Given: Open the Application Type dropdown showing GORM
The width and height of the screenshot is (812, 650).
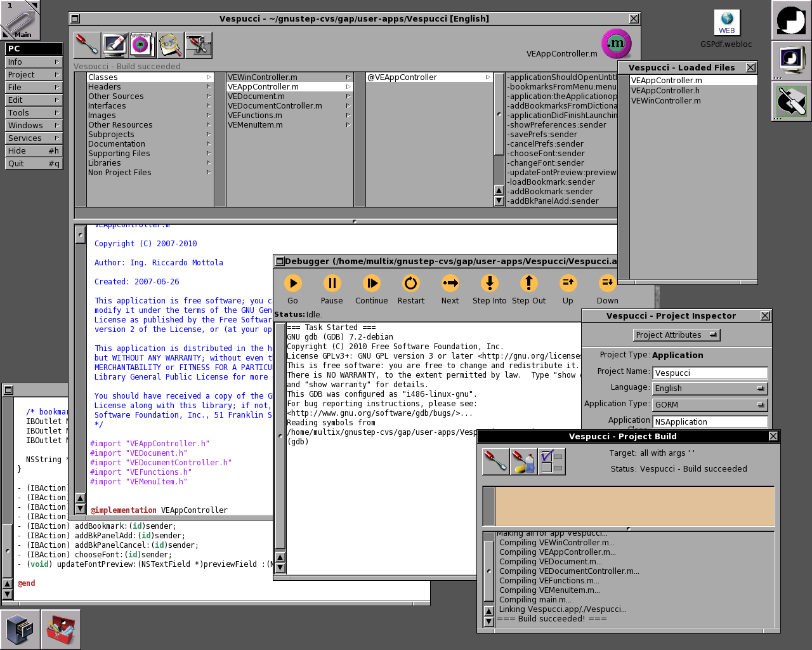Looking at the screenshot, I should click(x=710, y=405).
